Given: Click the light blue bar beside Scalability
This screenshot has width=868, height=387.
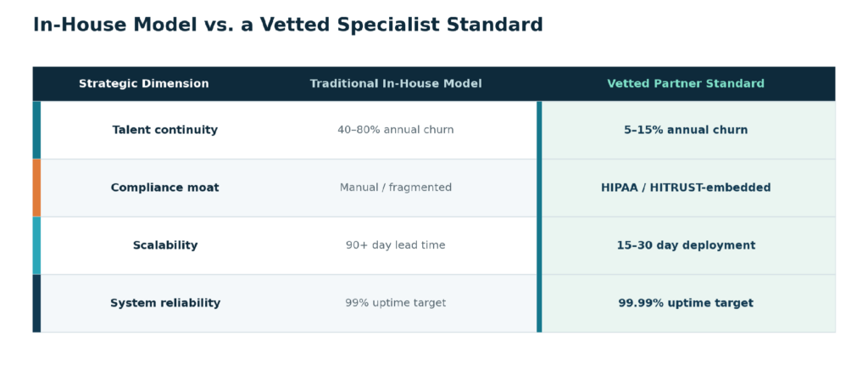Looking at the screenshot, I should tap(36, 245).
